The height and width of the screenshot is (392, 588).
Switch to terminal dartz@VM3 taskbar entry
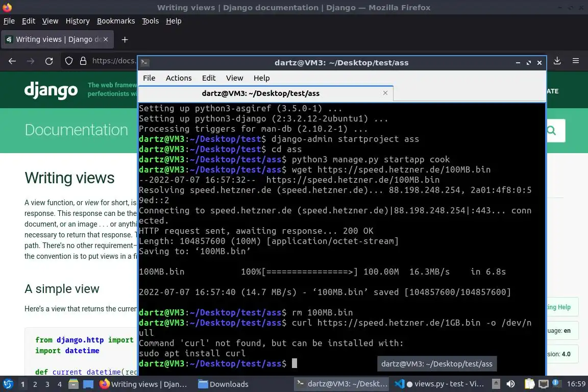(342, 384)
